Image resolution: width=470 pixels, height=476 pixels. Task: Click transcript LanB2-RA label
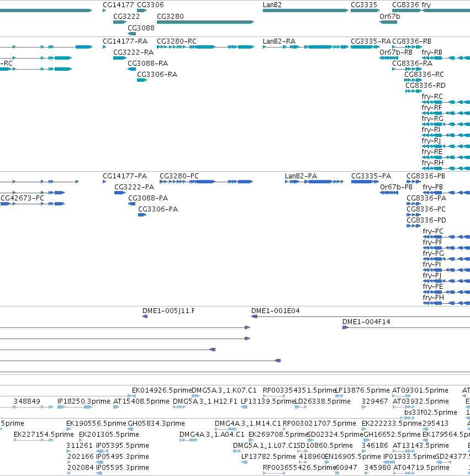(279, 41)
